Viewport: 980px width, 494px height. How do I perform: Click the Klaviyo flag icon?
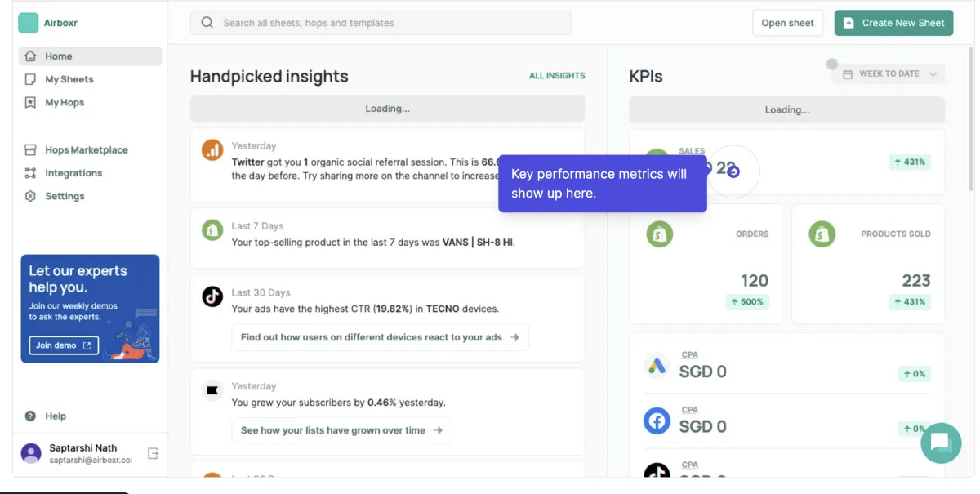(x=212, y=390)
